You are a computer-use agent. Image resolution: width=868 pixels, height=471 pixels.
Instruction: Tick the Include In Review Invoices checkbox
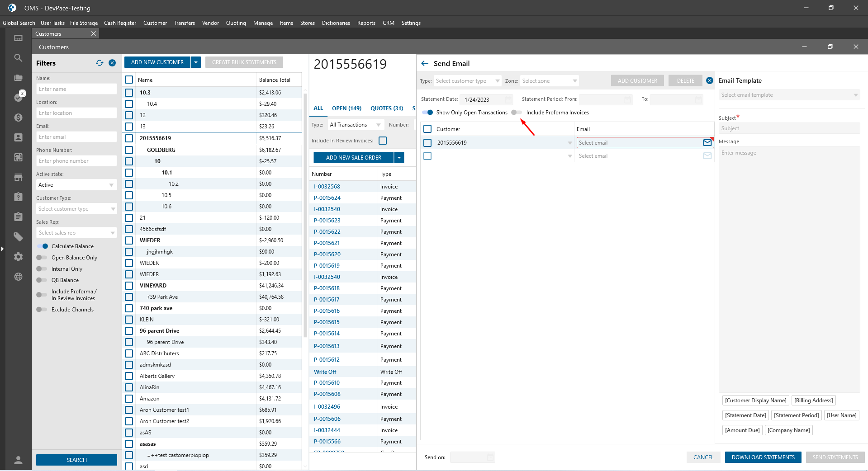click(x=383, y=141)
